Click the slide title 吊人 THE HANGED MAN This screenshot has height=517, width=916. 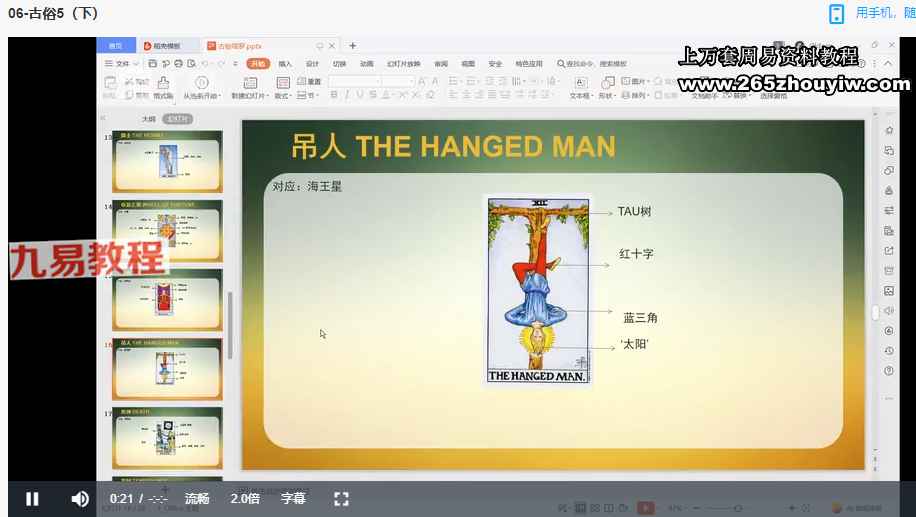[x=453, y=146]
